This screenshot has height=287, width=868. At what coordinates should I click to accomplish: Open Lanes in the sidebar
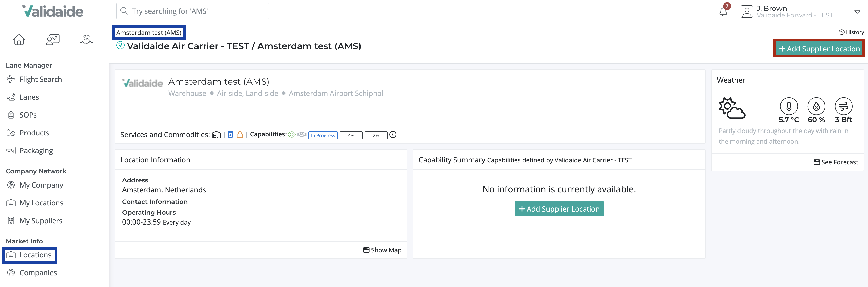pyautogui.click(x=29, y=97)
